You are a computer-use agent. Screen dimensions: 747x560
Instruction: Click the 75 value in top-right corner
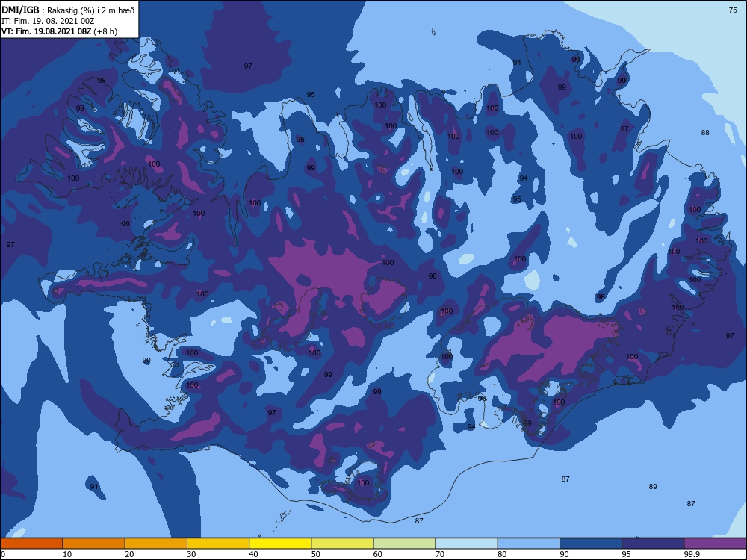(734, 10)
